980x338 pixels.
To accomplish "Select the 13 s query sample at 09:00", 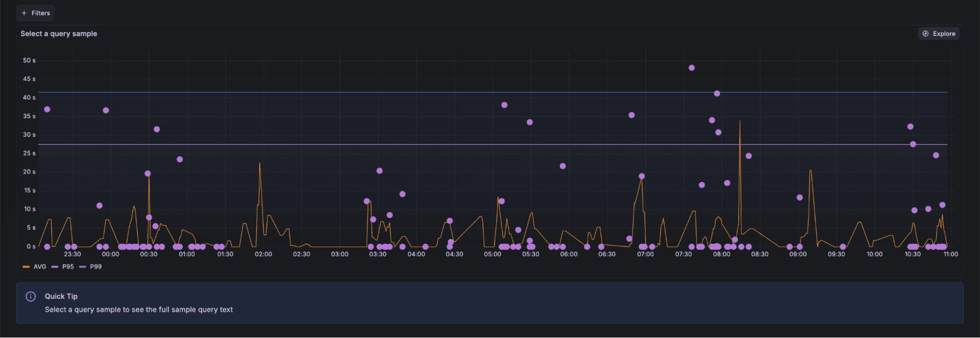I will click(x=800, y=198).
